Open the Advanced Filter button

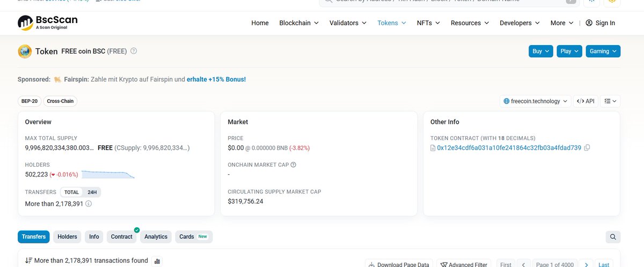[465, 264]
